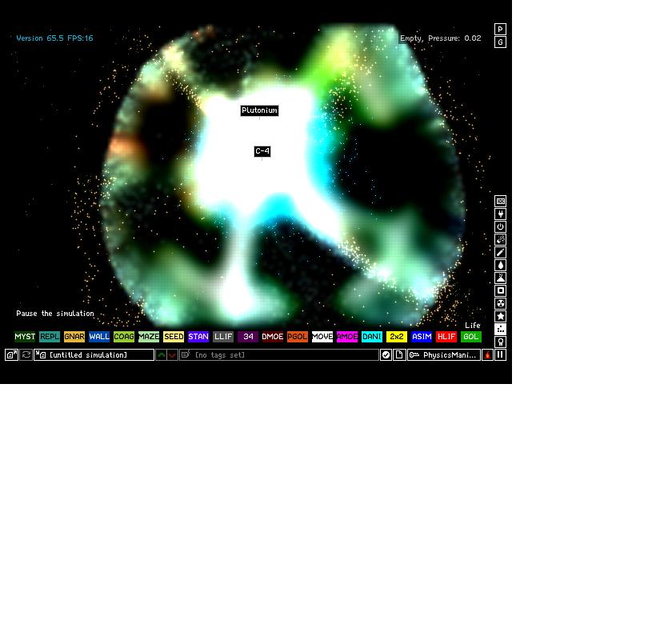Image resolution: width=672 pixels, height=624 pixels.
Task: Open the PhysicsMani... user login button
Action: pos(443,355)
